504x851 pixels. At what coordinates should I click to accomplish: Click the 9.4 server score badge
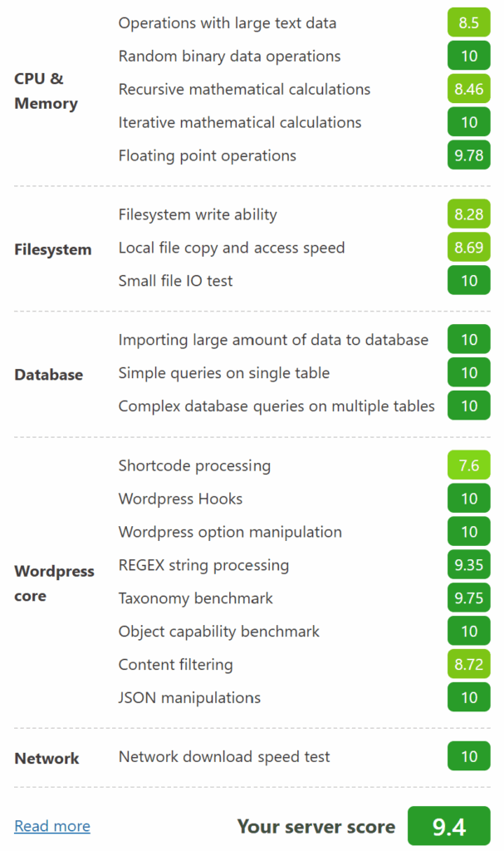448,826
